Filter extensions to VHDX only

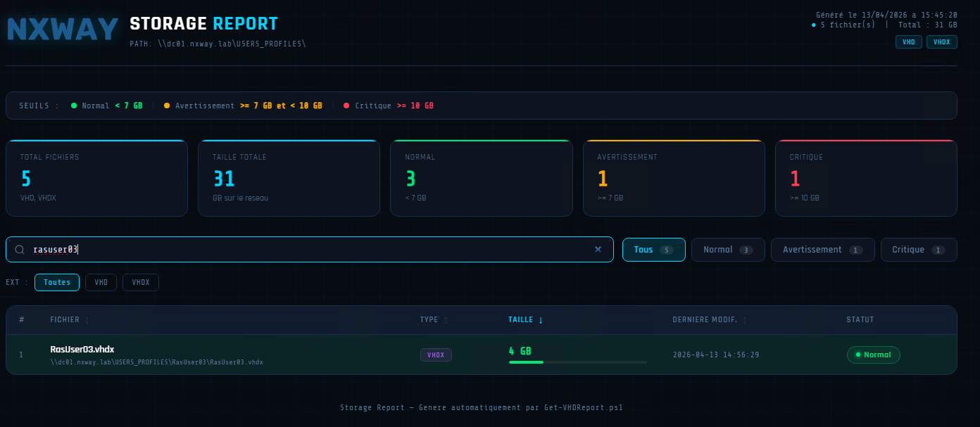[141, 282]
